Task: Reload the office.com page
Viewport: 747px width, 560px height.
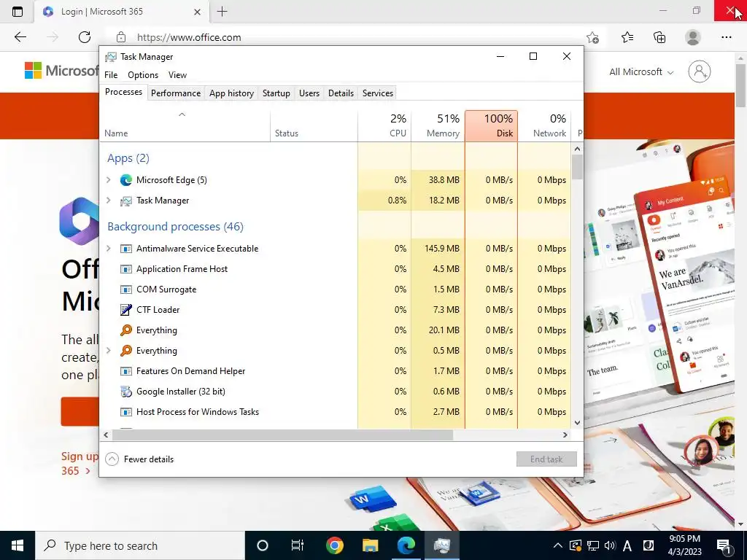Action: pyautogui.click(x=85, y=37)
